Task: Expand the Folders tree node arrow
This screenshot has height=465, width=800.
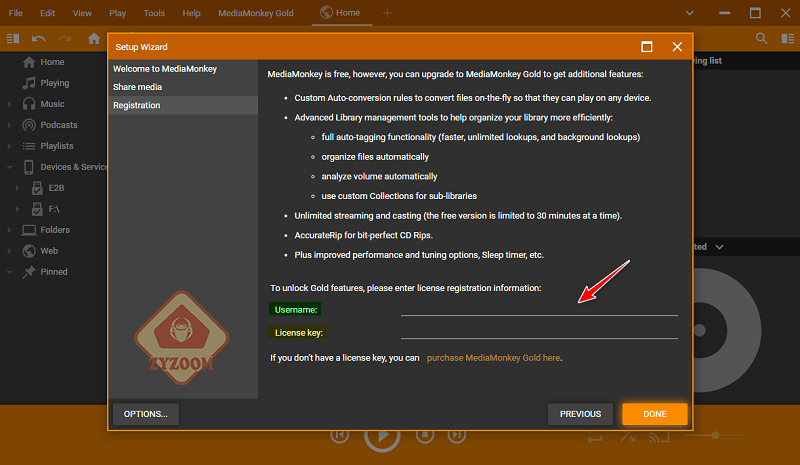Action: tap(9, 230)
